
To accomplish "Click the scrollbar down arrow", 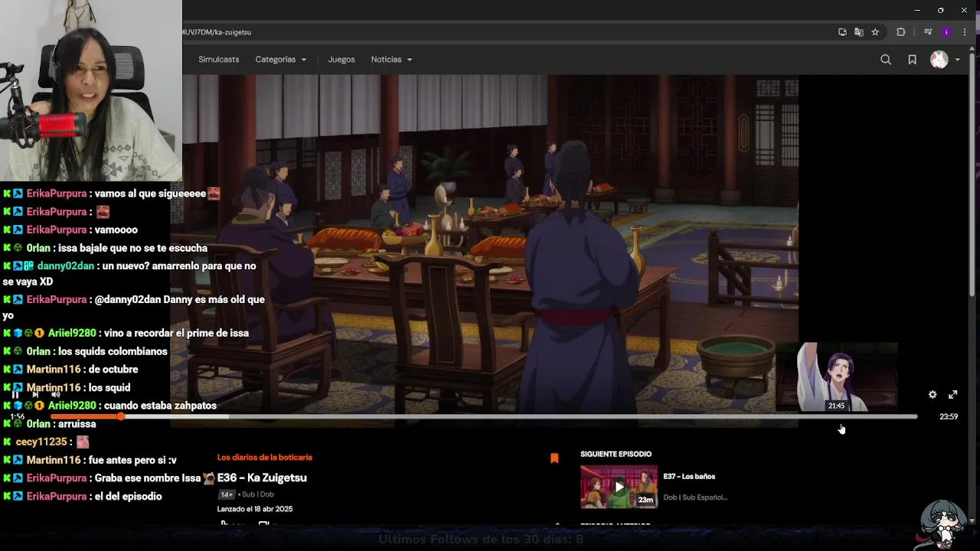I will pyautogui.click(x=973, y=520).
